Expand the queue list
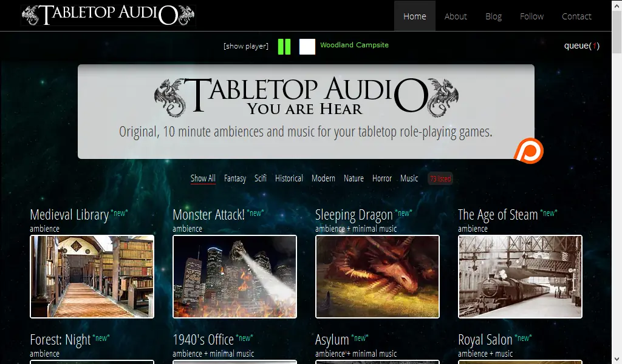 tap(581, 45)
